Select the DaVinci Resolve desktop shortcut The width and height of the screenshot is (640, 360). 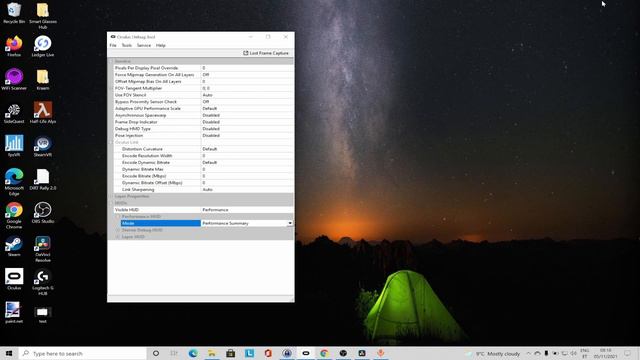(43, 249)
